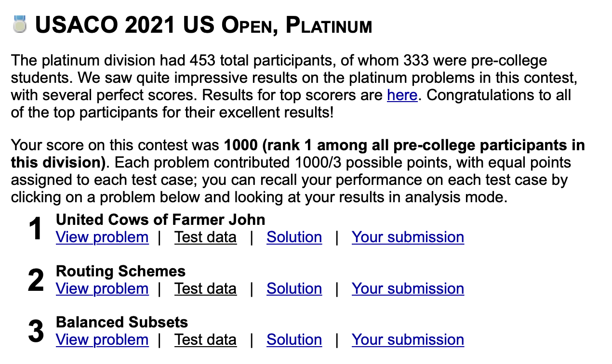Open Solution for United Cows of Farmer John

[294, 237]
